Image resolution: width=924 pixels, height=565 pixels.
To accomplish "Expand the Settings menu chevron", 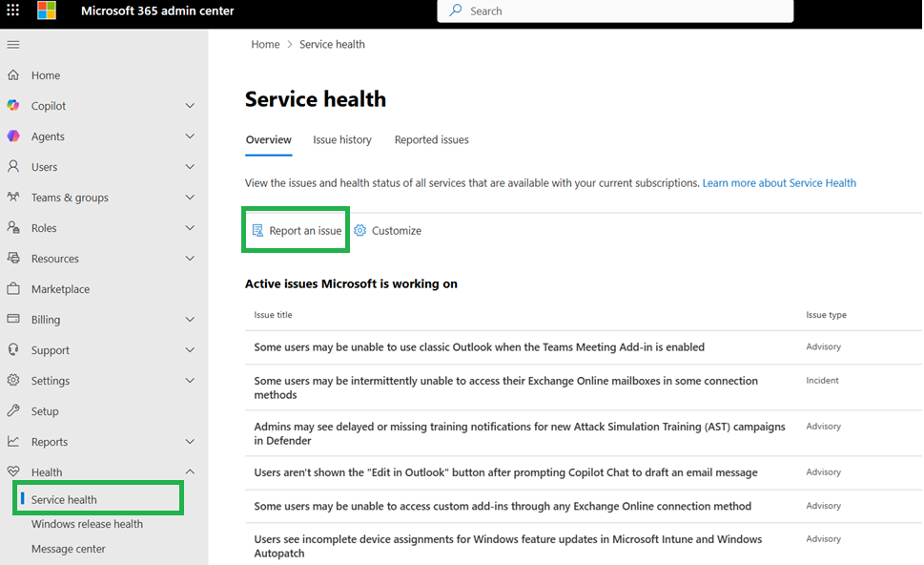I will click(x=190, y=381).
